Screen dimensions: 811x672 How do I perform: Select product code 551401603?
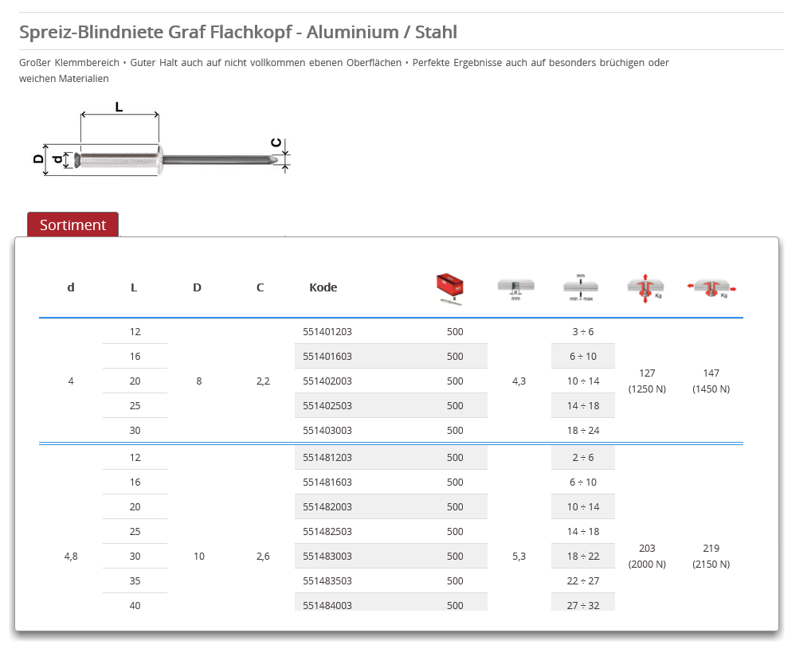pyautogui.click(x=327, y=357)
